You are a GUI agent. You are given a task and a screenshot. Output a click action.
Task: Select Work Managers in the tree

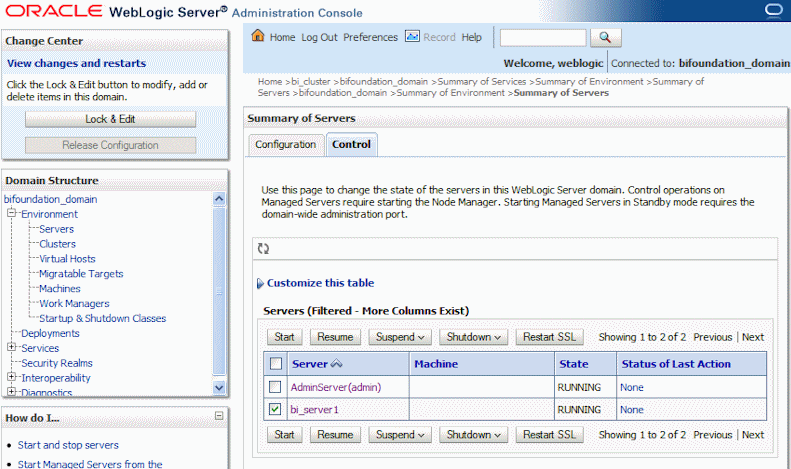pyautogui.click(x=74, y=304)
